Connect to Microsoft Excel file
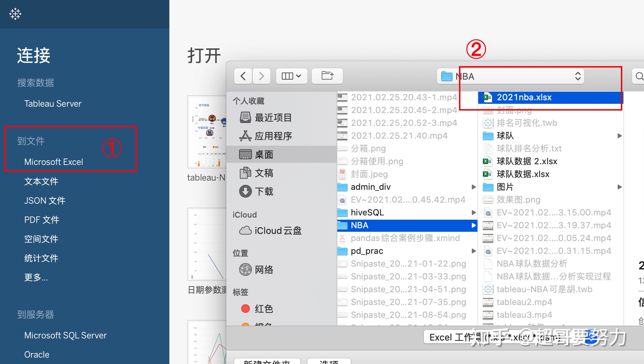644x364 pixels. [x=54, y=162]
